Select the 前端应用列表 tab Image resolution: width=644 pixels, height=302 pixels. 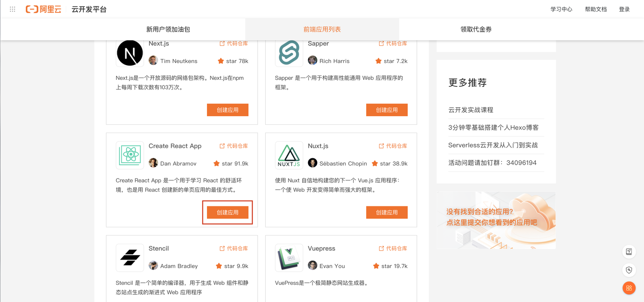tap(322, 30)
